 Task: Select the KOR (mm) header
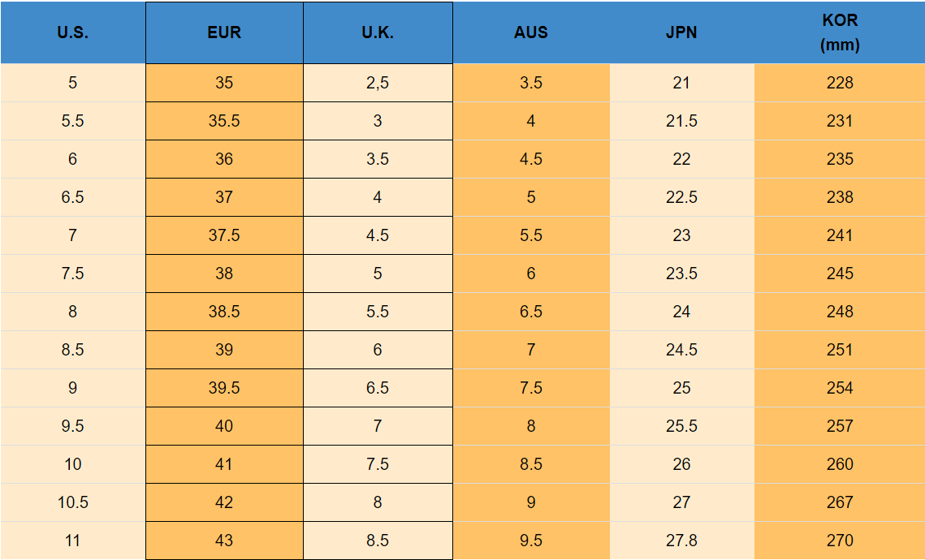pyautogui.click(x=840, y=33)
